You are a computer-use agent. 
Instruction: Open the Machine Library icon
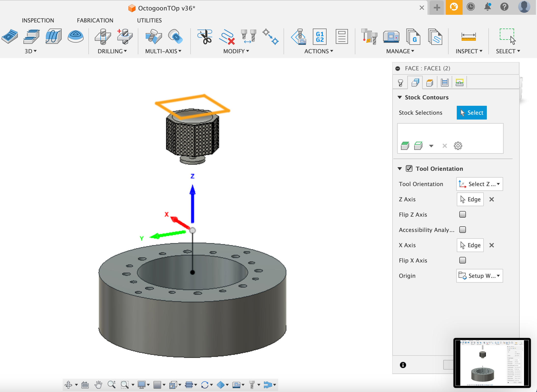coord(391,36)
